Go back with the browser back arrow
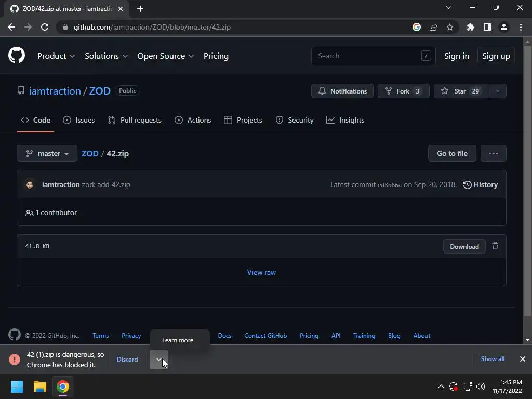Image resolution: width=532 pixels, height=399 pixels. 11,27
